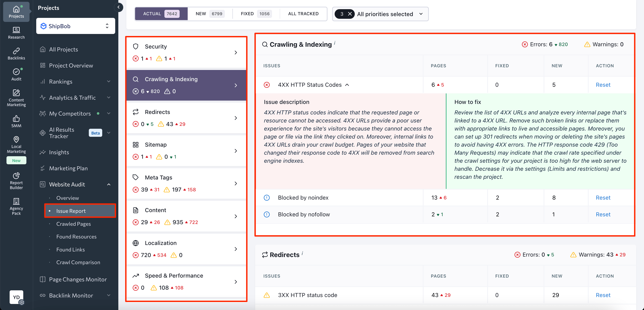Expand the All priorities selected dropdown
This screenshot has width=644, height=310.
[421, 14]
